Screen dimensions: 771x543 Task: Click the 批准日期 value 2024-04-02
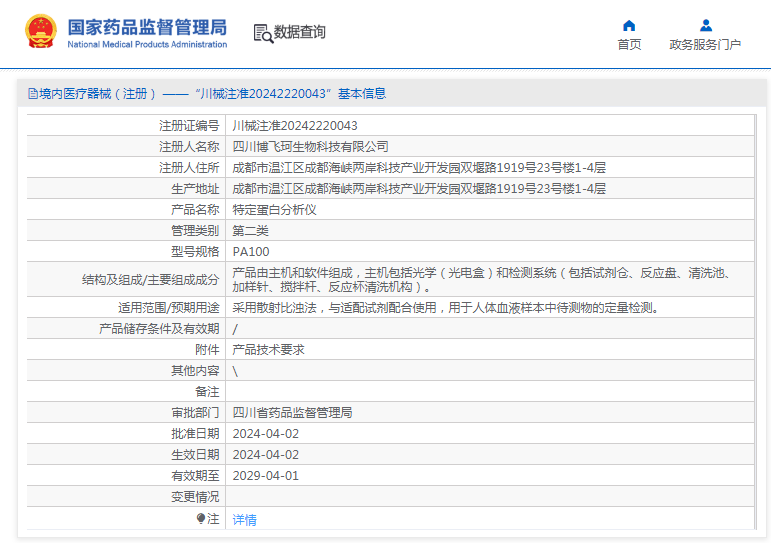tap(266, 434)
